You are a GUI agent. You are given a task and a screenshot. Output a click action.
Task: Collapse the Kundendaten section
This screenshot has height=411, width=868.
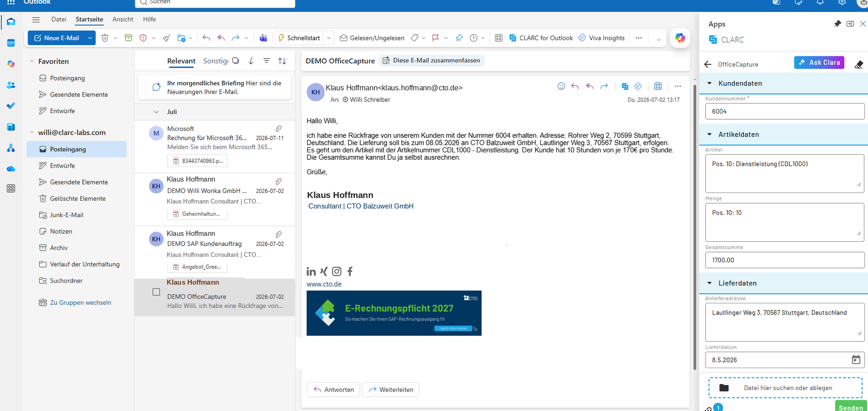click(x=710, y=83)
